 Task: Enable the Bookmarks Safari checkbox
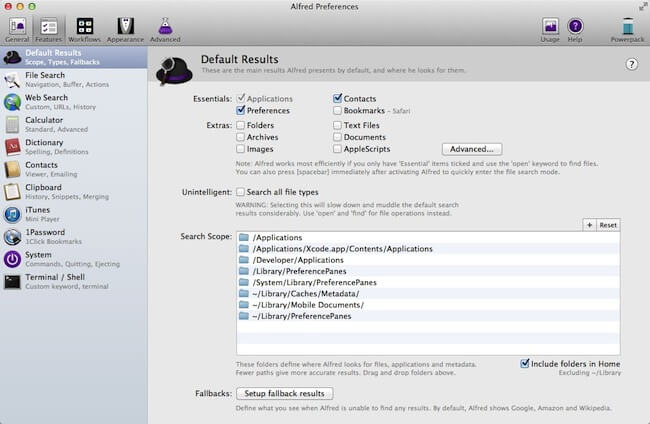(x=337, y=110)
